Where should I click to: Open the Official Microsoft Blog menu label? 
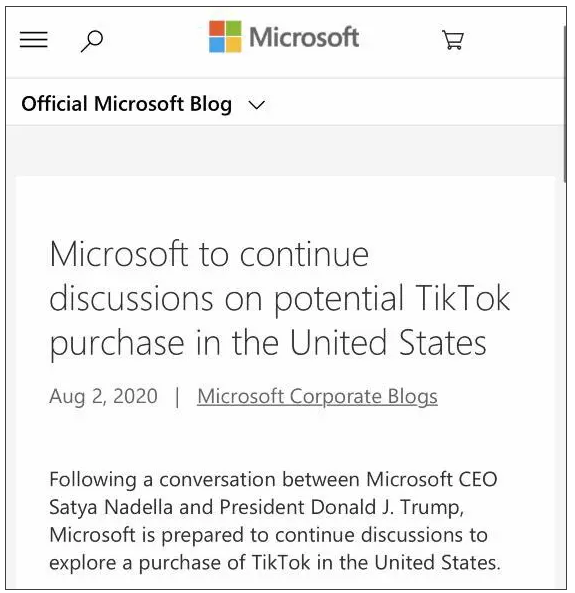pos(126,104)
